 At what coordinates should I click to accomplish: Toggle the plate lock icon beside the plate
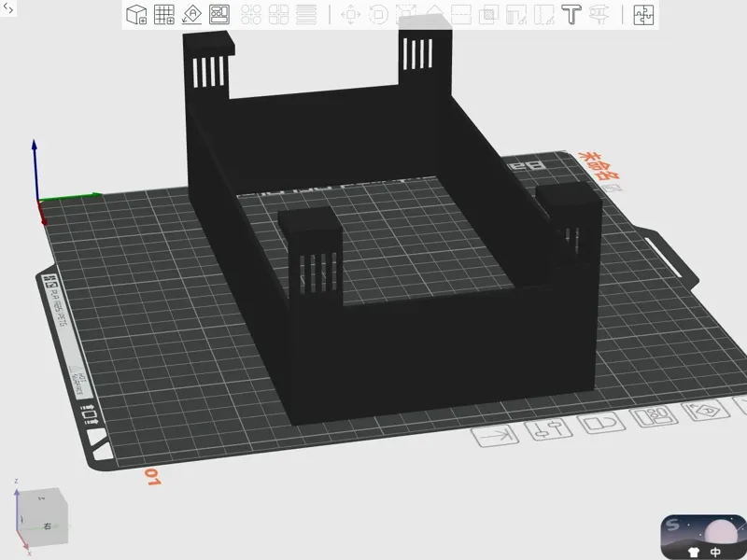(601, 423)
